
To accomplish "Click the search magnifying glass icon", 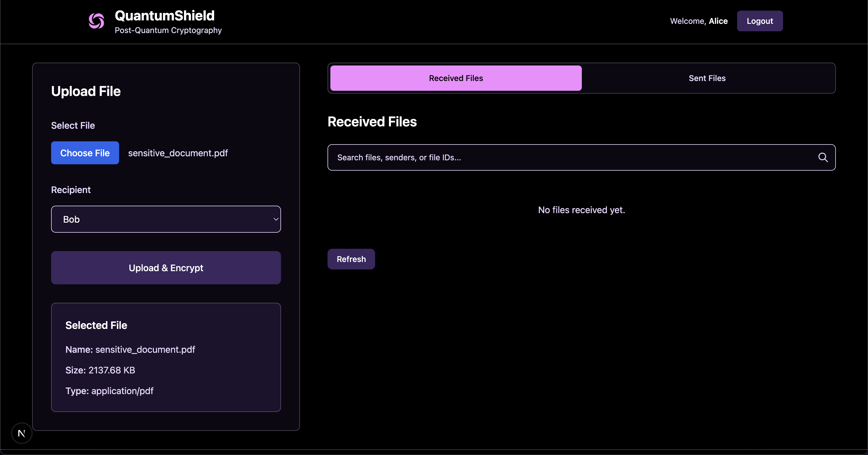I will point(823,157).
